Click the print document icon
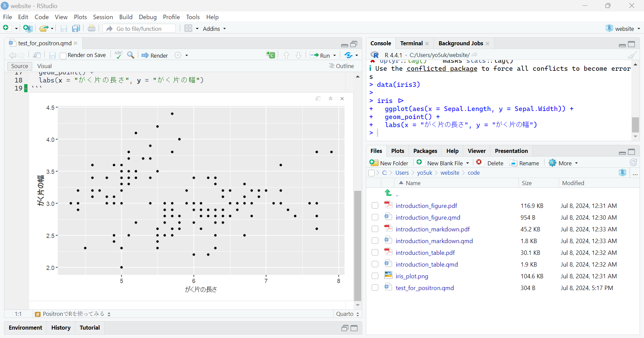 click(92, 29)
